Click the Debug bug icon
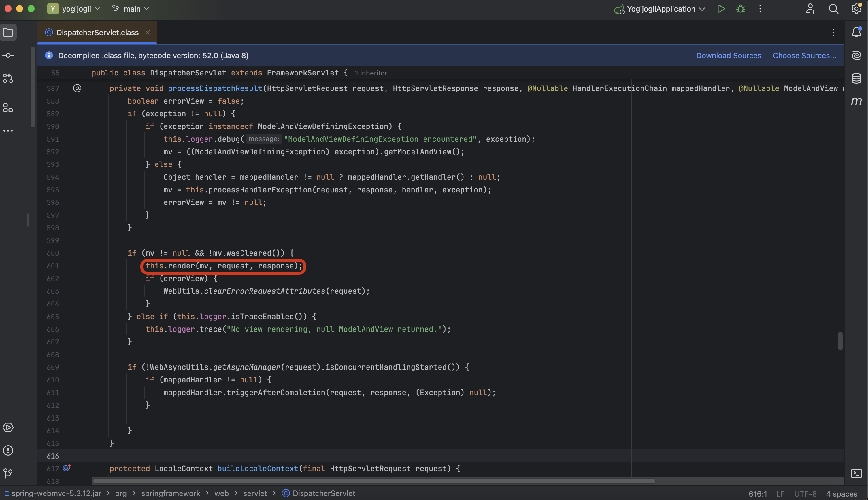868x500 pixels. tap(741, 9)
